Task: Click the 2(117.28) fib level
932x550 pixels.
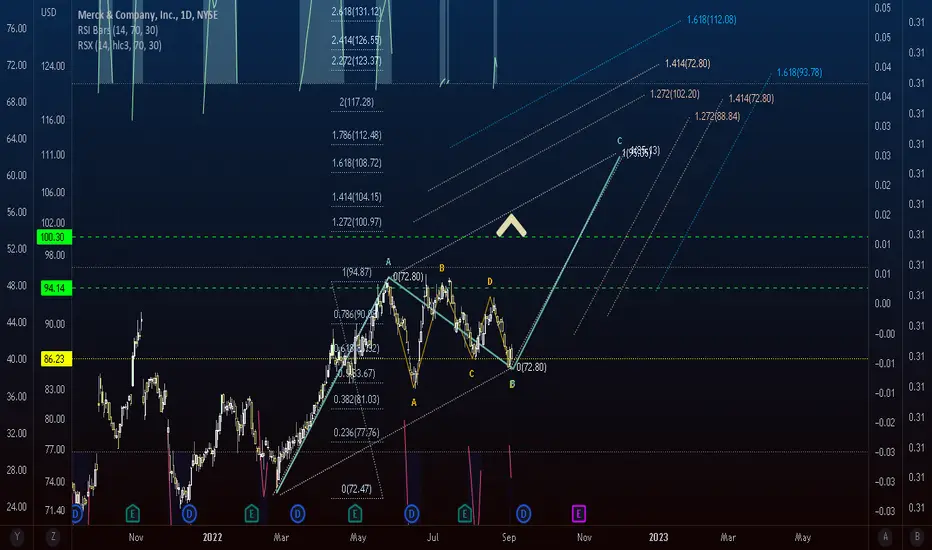Action: click(x=357, y=102)
